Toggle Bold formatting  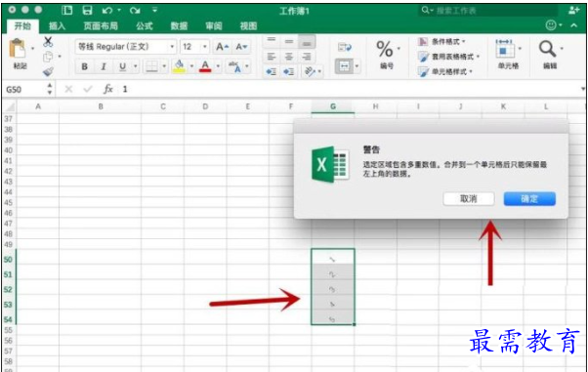85,66
